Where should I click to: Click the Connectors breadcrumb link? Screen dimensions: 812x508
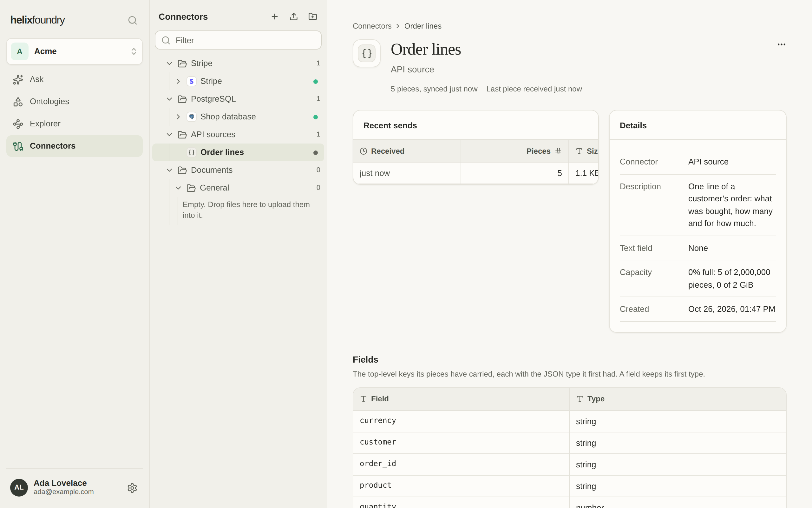coord(372,26)
